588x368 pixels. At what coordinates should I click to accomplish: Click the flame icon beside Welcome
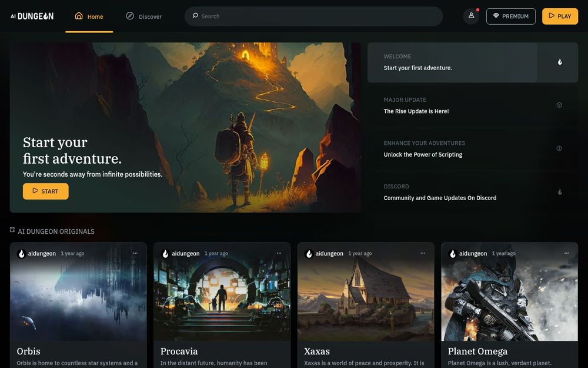tap(560, 62)
